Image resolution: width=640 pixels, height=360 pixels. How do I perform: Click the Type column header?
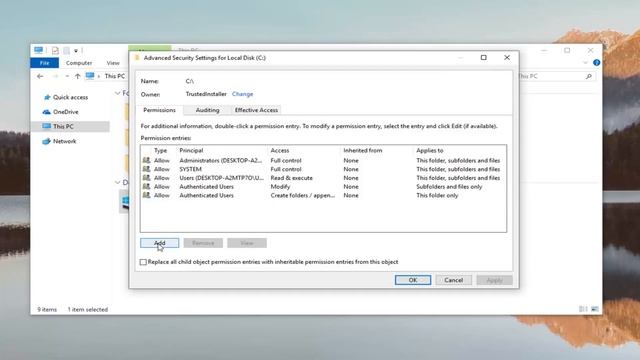pyautogui.click(x=160, y=150)
